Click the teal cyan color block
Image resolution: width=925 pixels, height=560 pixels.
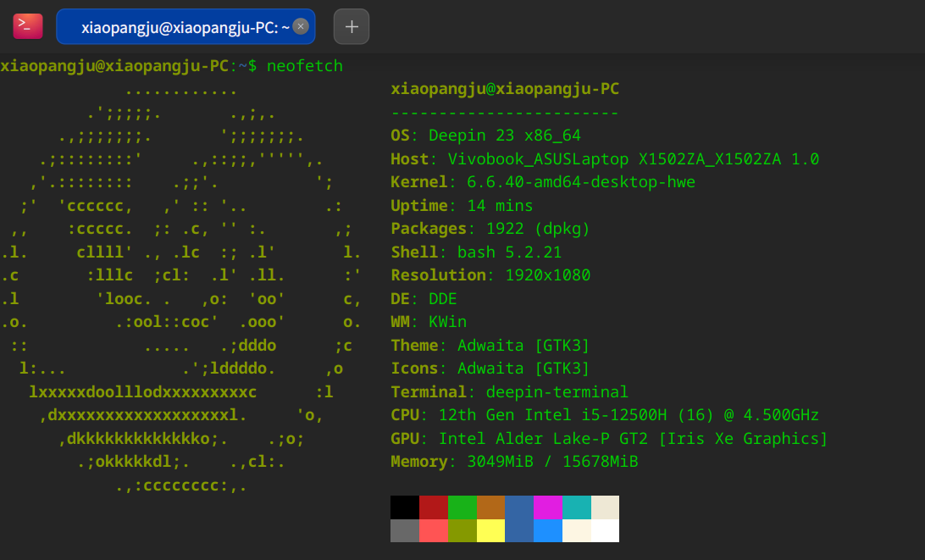tap(576, 507)
